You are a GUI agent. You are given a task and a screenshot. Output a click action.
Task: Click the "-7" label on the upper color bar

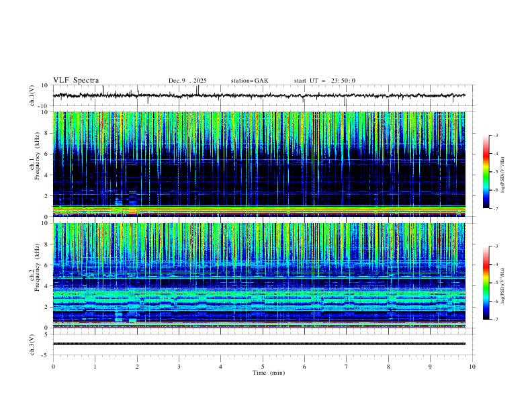(495, 208)
